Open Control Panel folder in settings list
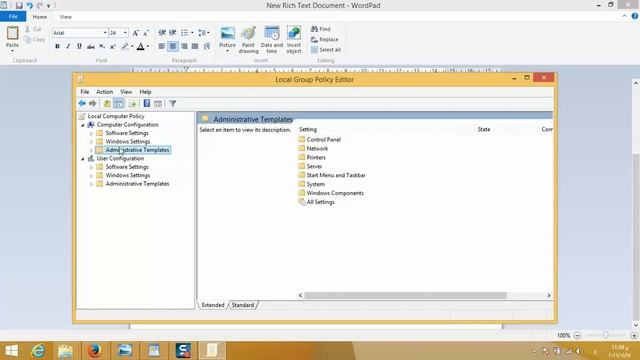The height and width of the screenshot is (360, 640). click(320, 140)
